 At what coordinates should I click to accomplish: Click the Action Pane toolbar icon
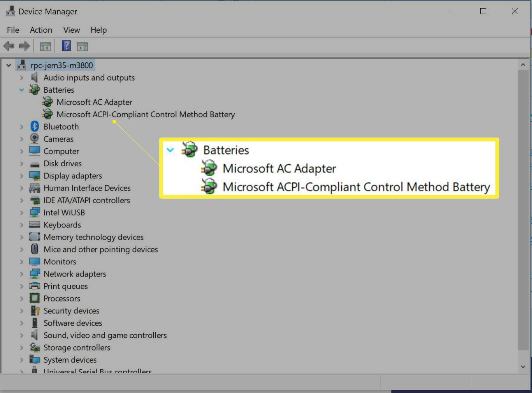click(83, 47)
